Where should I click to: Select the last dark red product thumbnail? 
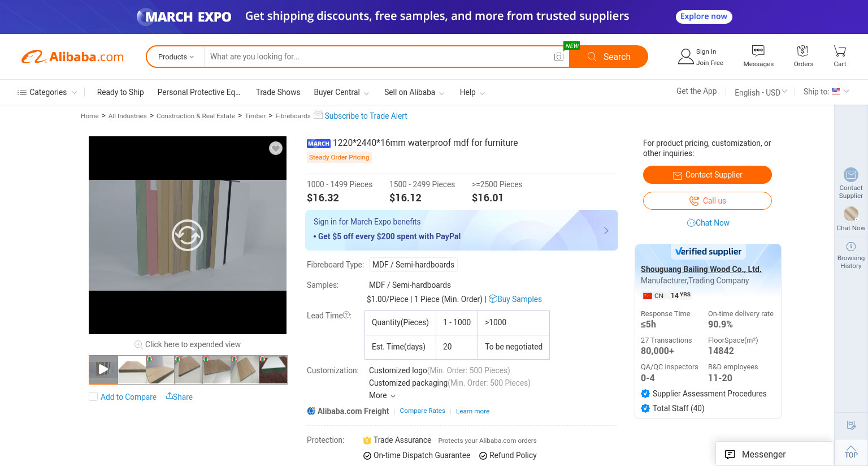(x=274, y=370)
